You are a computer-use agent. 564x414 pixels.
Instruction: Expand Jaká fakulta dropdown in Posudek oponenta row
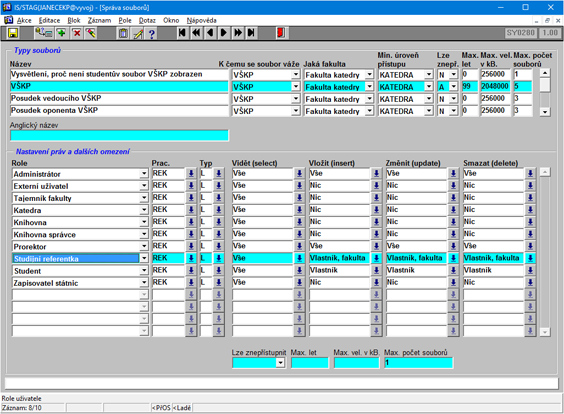tap(369, 111)
